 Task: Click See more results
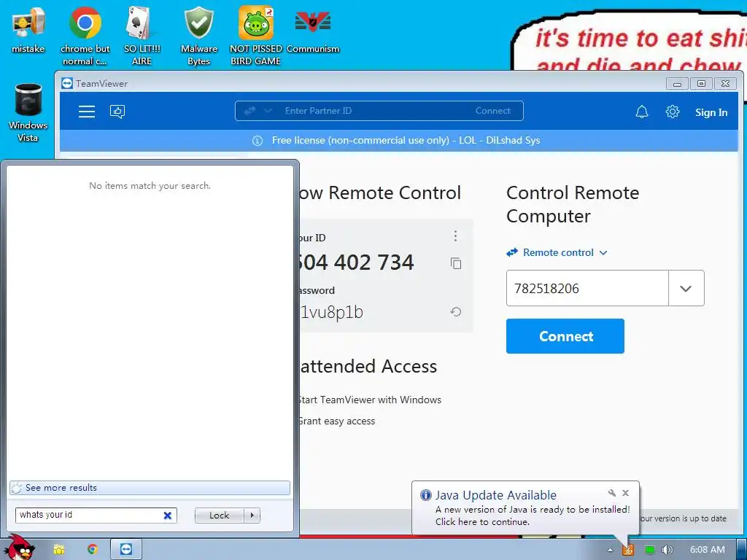150,488
